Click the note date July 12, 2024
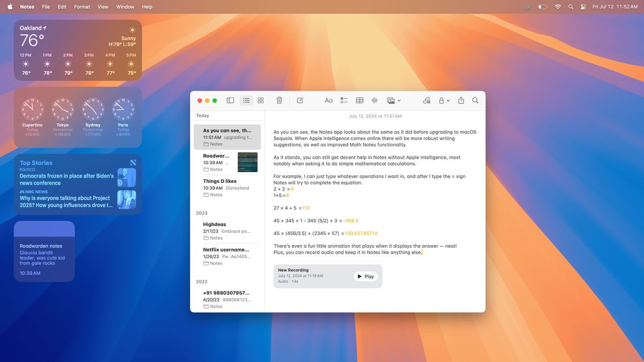The height and width of the screenshot is (362, 644). (x=375, y=116)
